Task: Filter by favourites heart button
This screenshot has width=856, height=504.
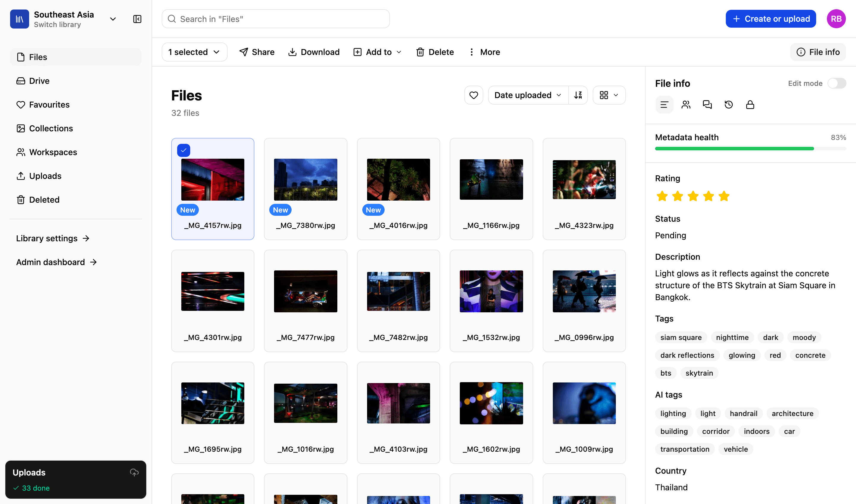Action: (x=473, y=95)
